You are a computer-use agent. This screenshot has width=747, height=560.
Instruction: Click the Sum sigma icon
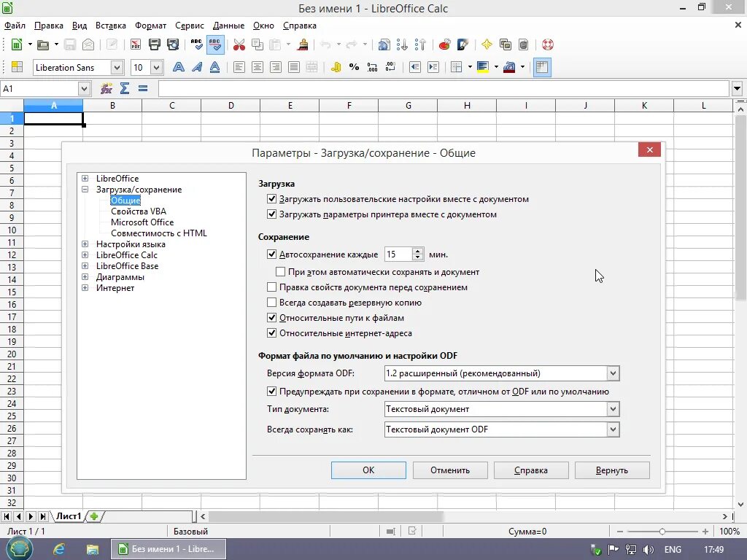click(x=125, y=88)
